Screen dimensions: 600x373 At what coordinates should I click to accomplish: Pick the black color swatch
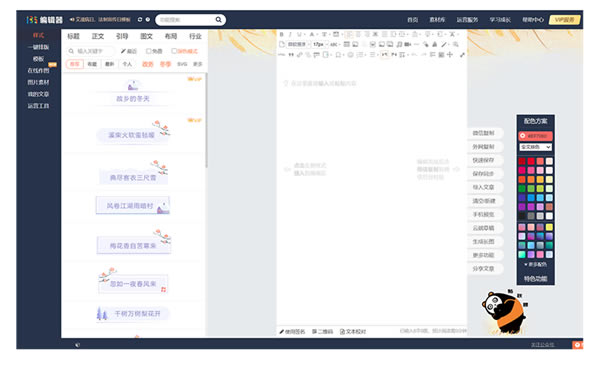click(522, 216)
